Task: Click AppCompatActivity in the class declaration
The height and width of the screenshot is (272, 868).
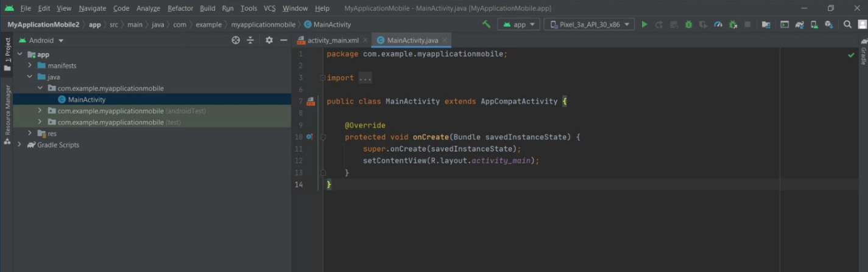Action: [x=519, y=101]
